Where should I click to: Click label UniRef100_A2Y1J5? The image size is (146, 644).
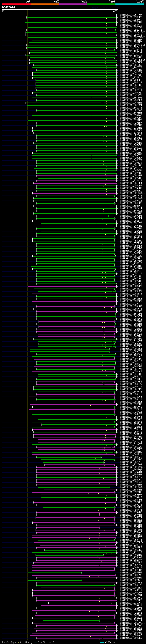point(131,78)
